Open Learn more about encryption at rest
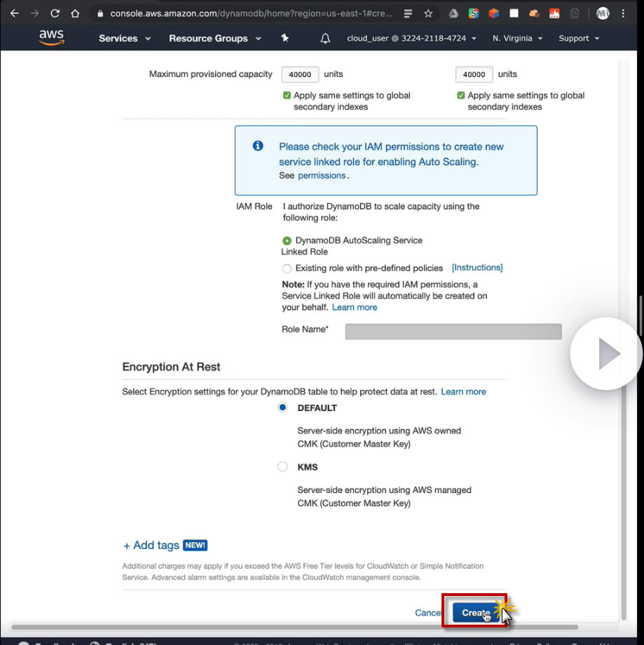Image resolution: width=644 pixels, height=645 pixels. pyautogui.click(x=463, y=391)
